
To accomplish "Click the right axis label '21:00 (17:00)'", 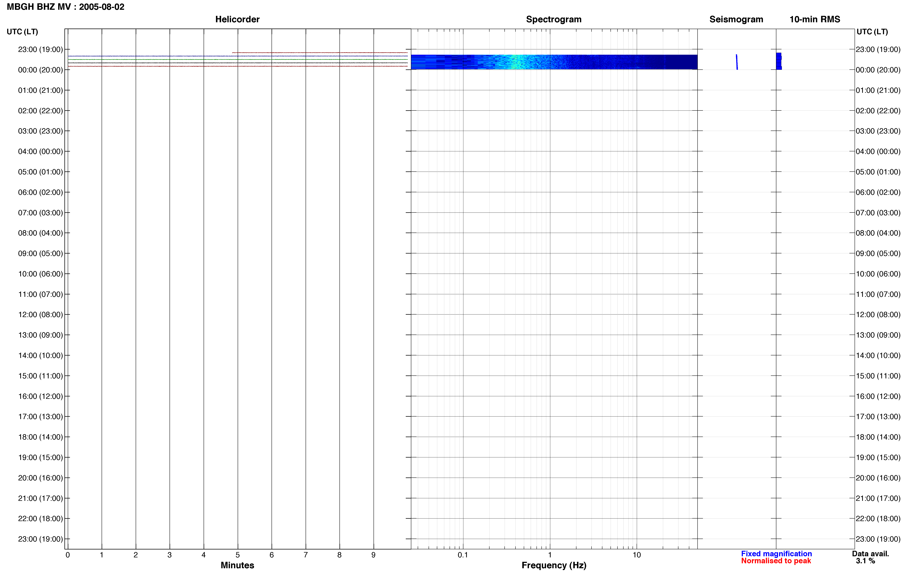I will pyautogui.click(x=878, y=498).
